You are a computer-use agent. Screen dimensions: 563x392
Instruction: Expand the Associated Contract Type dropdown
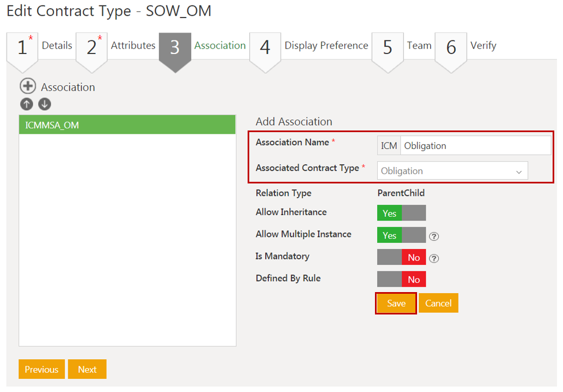click(453, 171)
